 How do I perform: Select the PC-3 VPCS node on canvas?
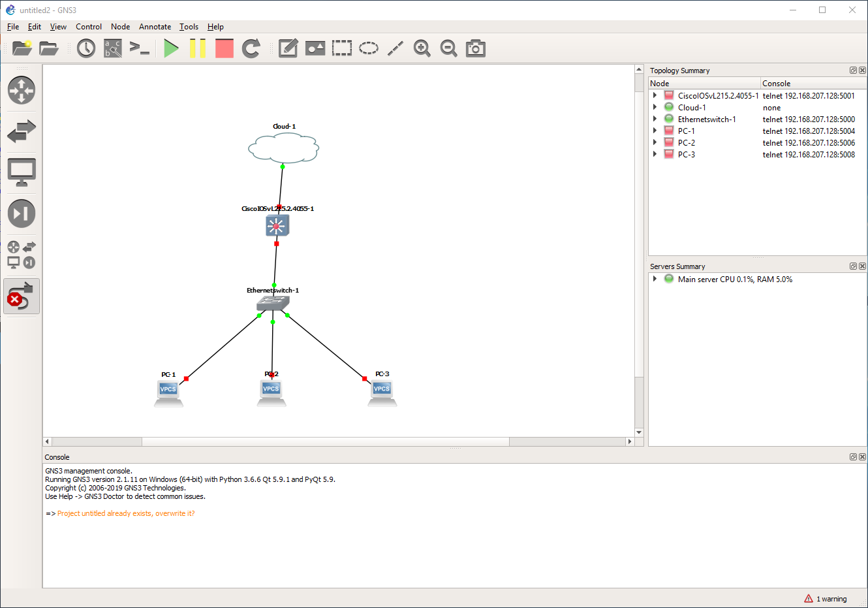(382, 394)
